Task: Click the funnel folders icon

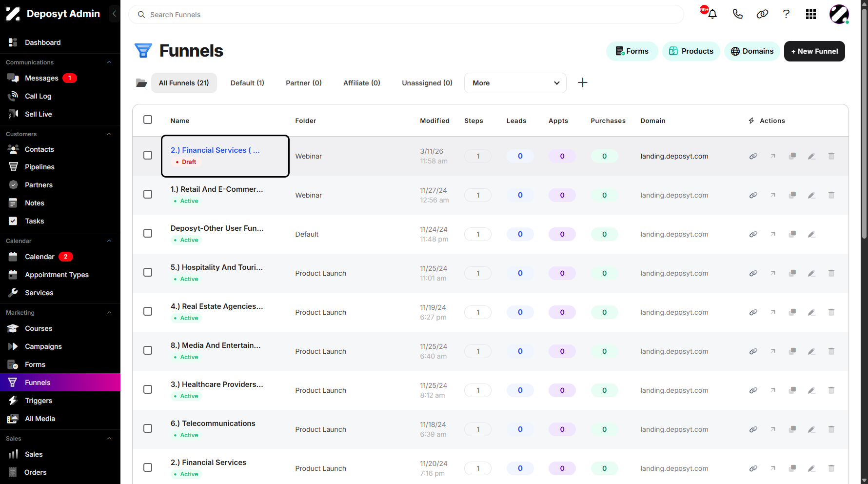Action: point(141,83)
